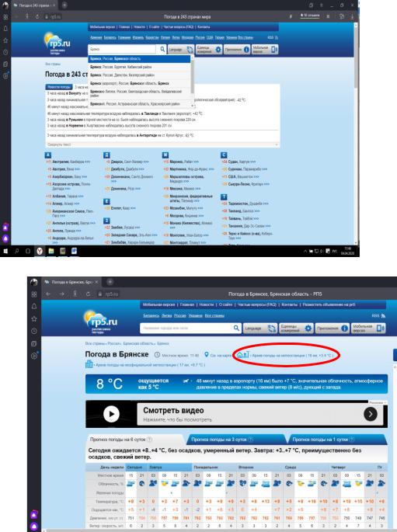Click 'Россия' in bottom window breadcrumb
Screen dimensions: 397x532
pyautogui.click(x=114, y=343)
